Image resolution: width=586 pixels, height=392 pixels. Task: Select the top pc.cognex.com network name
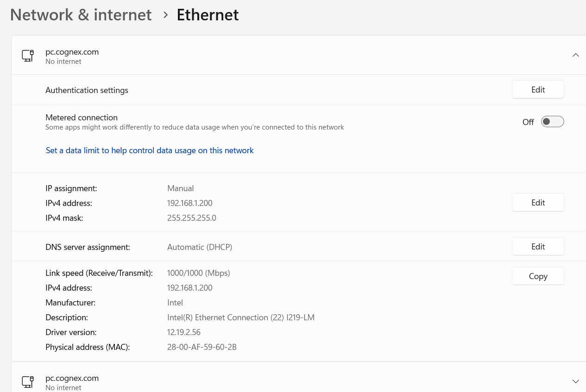coord(72,52)
